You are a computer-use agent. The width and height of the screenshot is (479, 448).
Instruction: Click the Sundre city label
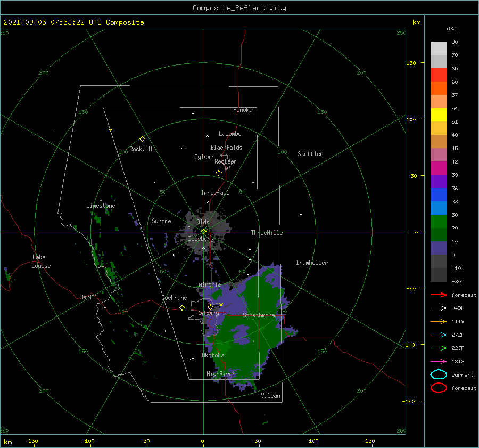pos(162,221)
